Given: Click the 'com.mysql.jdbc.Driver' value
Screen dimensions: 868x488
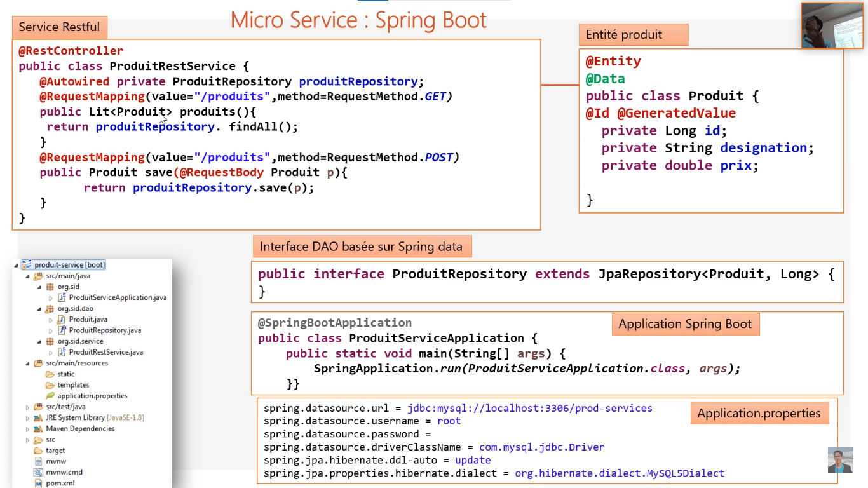Looking at the screenshot, I should pyautogui.click(x=542, y=447).
